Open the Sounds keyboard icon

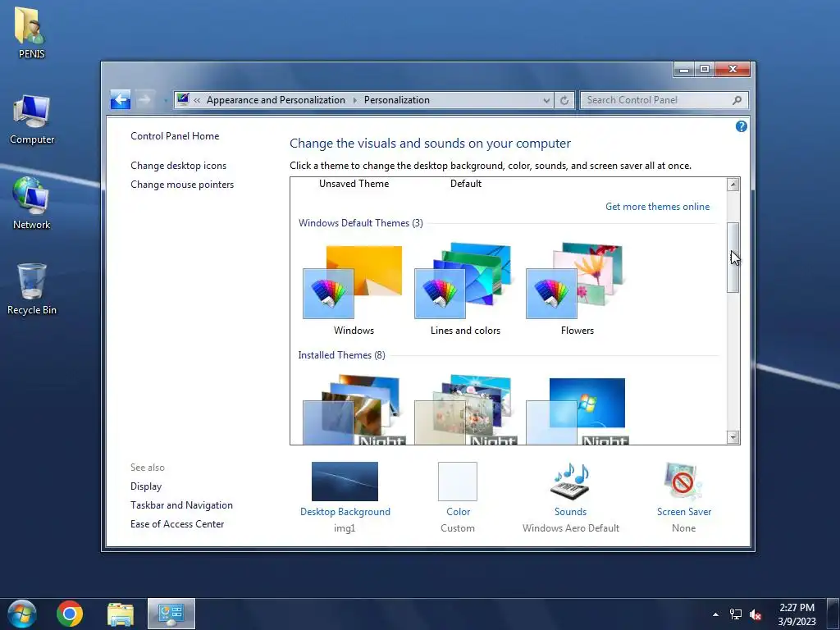571,481
